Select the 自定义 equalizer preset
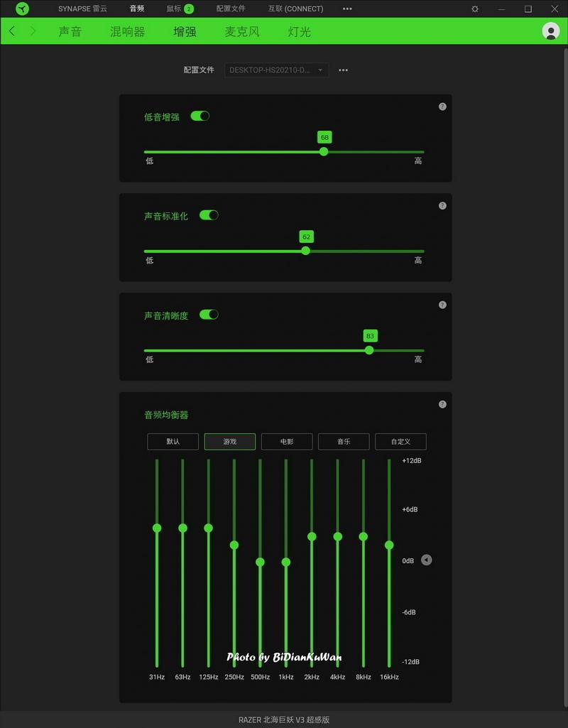 pos(400,442)
